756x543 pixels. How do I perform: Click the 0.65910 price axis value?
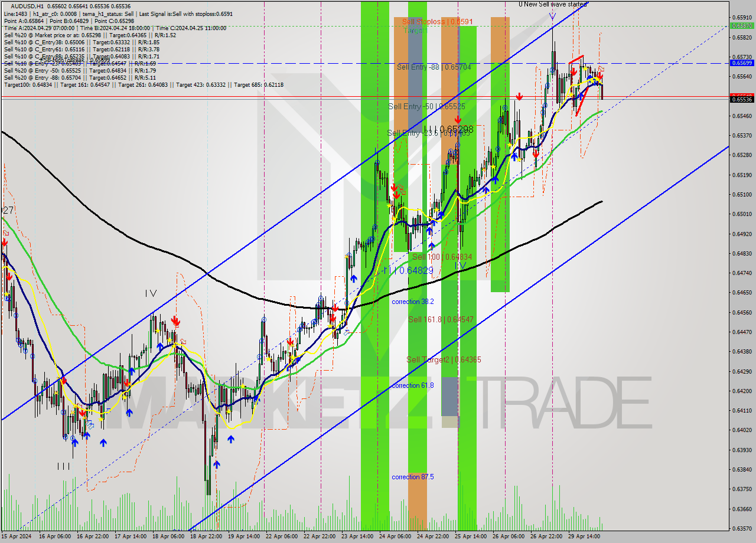[742, 18]
